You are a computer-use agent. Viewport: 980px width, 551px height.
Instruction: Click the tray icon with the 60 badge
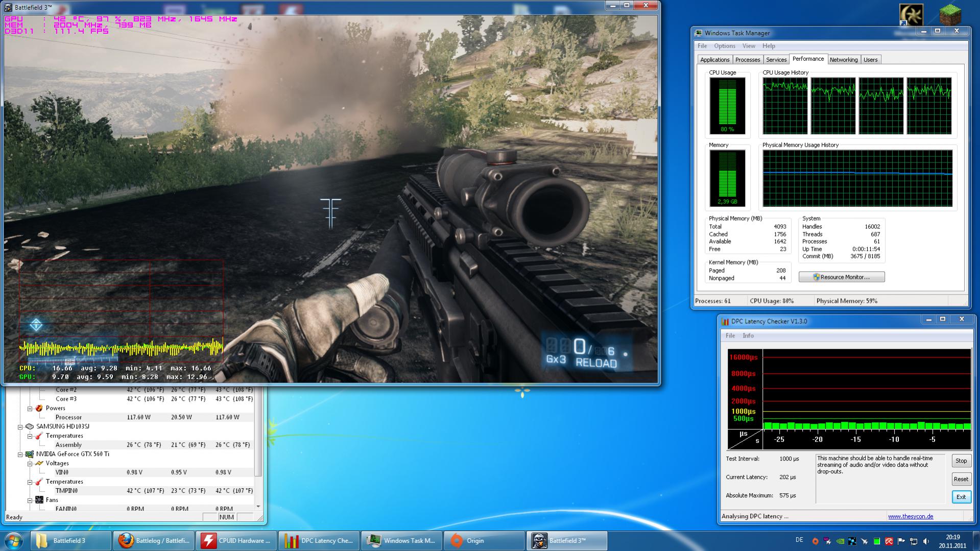[827, 541]
